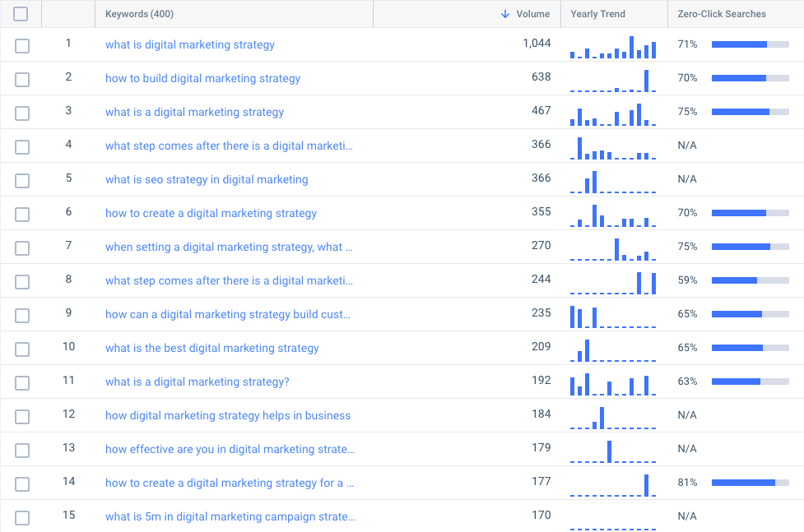Click 'what is the best digital marketing strategy'

pos(212,348)
